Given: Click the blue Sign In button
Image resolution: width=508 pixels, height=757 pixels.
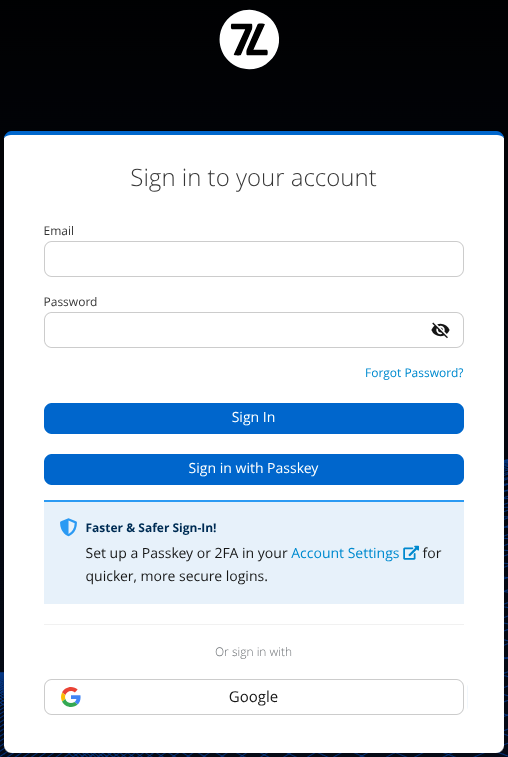Looking at the screenshot, I should click(254, 418).
